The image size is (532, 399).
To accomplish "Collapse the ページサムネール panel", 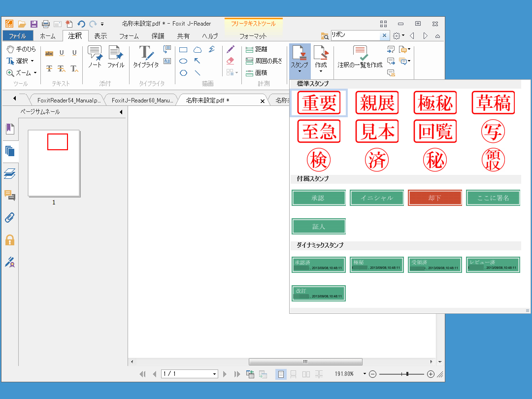I will click(121, 112).
